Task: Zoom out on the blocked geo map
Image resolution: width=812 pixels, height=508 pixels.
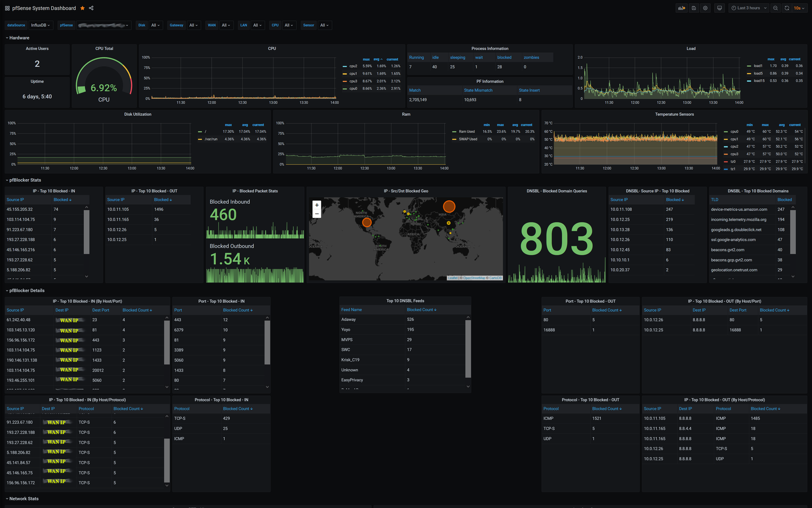Action: click(x=317, y=213)
